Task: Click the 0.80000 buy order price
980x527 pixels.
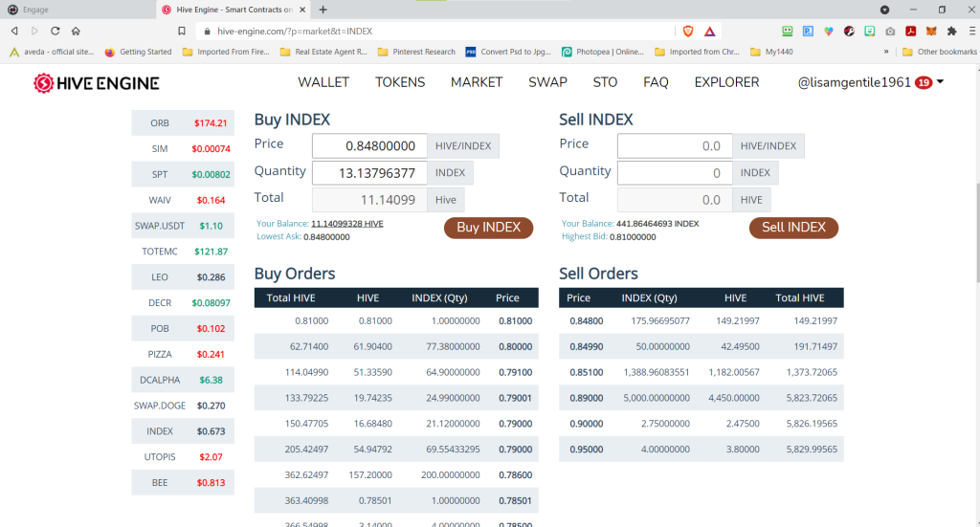Action: point(515,346)
